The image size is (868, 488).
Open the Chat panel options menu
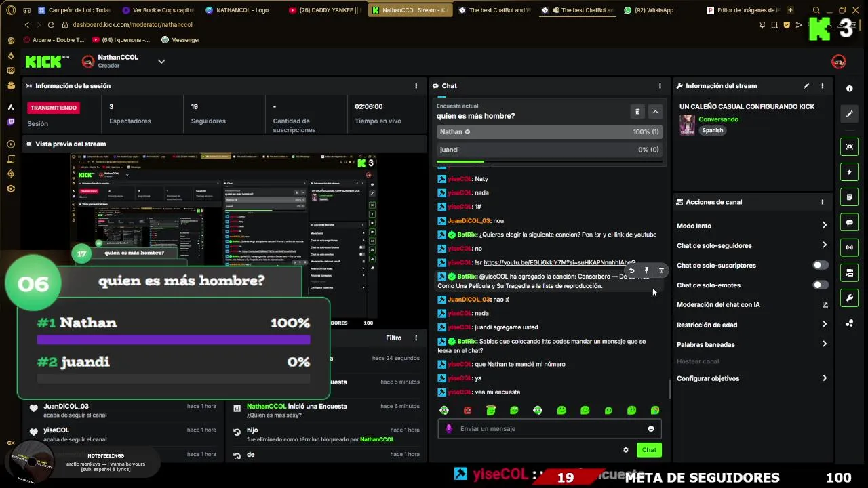click(x=659, y=86)
